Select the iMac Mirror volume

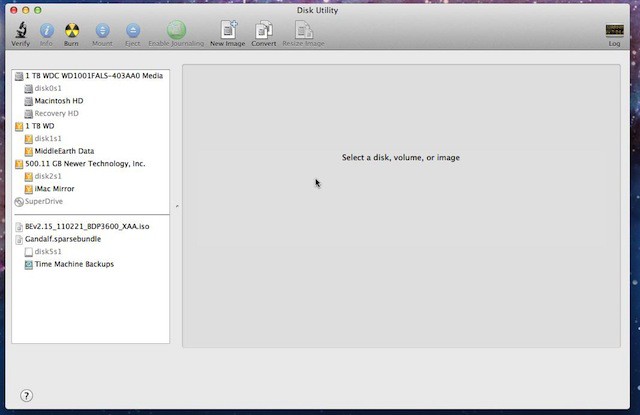click(x=54, y=189)
